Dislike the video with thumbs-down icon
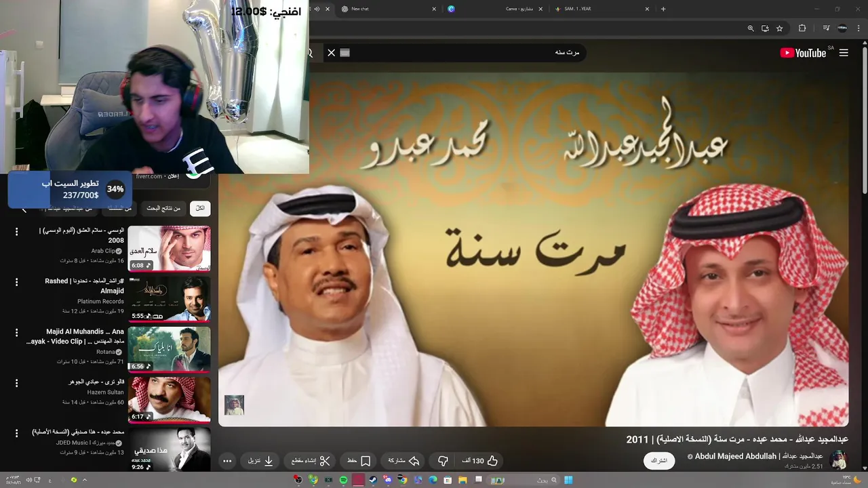Image resolution: width=868 pixels, height=488 pixels. point(443,461)
